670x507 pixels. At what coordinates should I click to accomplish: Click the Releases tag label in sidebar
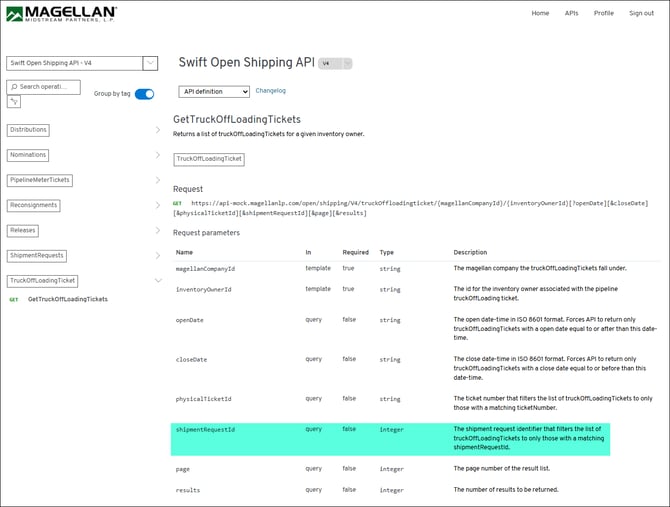(x=23, y=231)
